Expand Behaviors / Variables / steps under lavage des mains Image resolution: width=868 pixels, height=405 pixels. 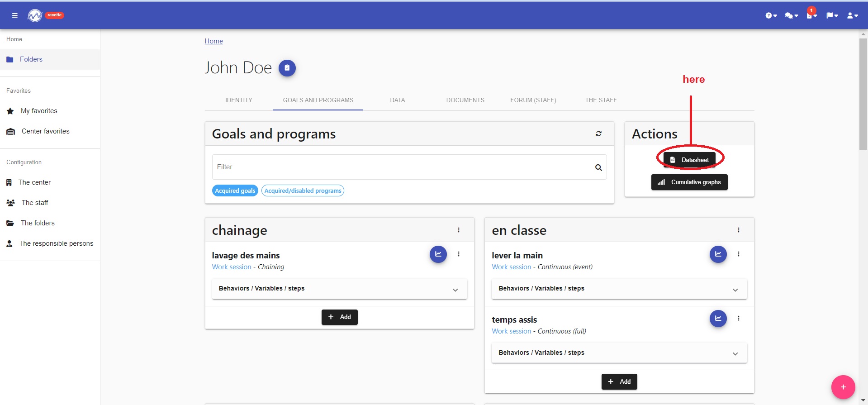339,289
